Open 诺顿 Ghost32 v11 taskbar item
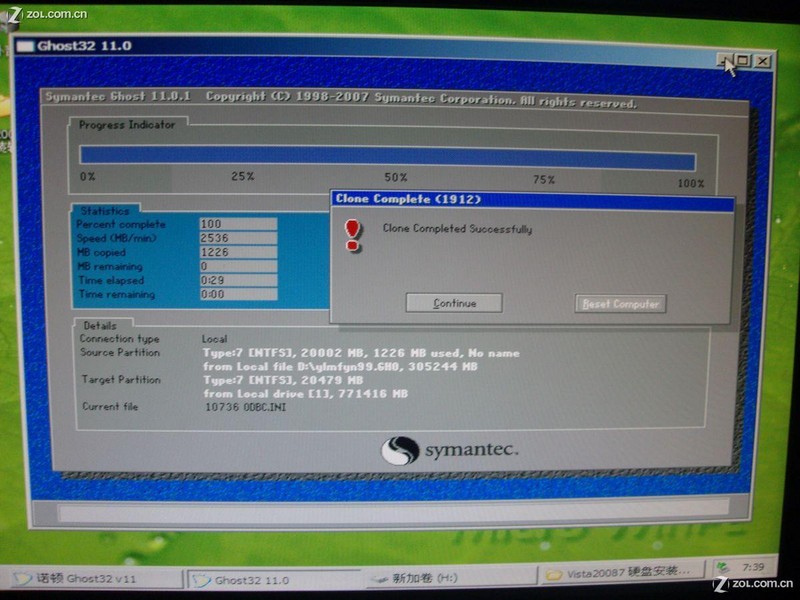 click(96, 578)
